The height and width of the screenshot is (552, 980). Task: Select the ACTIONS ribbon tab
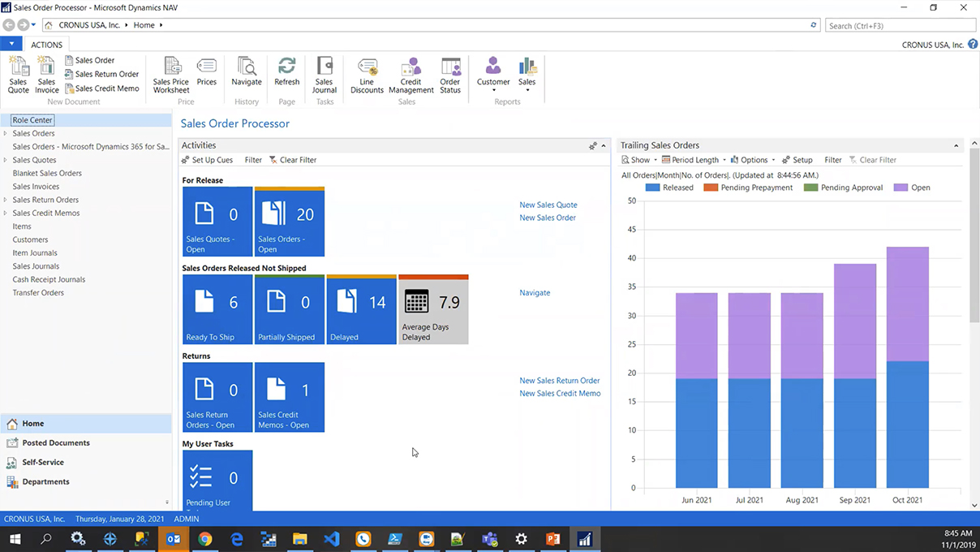tap(46, 45)
